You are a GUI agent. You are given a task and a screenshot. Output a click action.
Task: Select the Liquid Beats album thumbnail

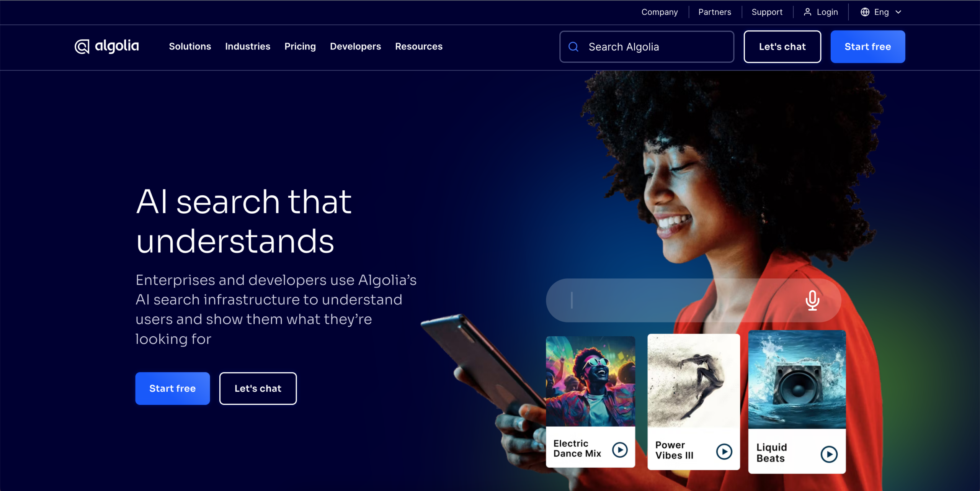click(x=797, y=380)
